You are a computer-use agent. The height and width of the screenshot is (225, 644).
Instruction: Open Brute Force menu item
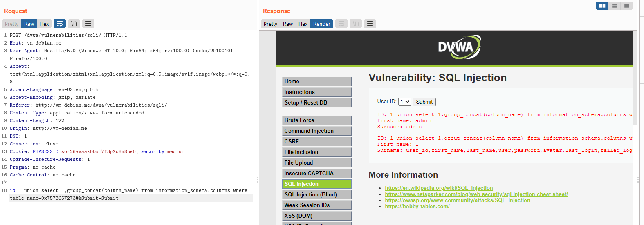(317, 120)
